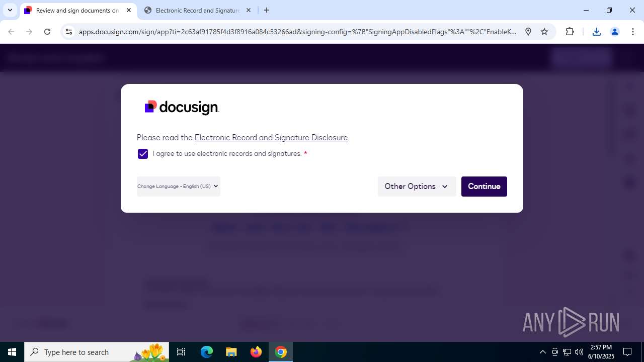Screen dimensions: 644x362
Task: Open File Explorer from taskbar
Action: coord(231,352)
